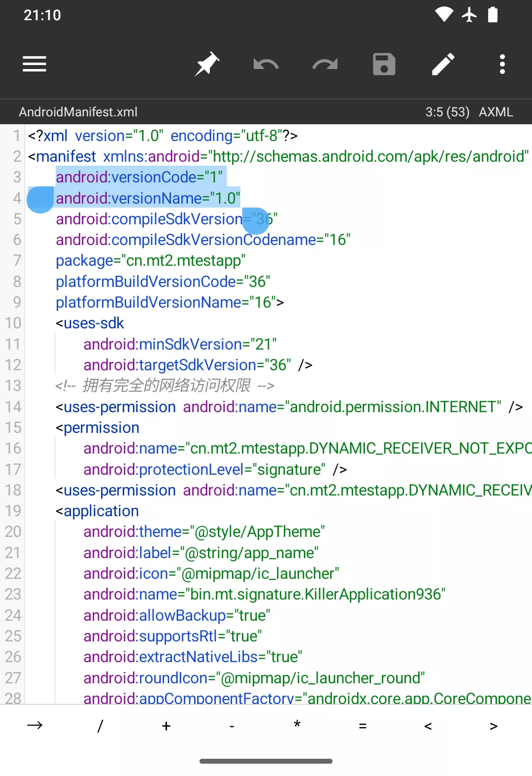Save the file with floppy disk icon
532x776 pixels.
click(384, 64)
